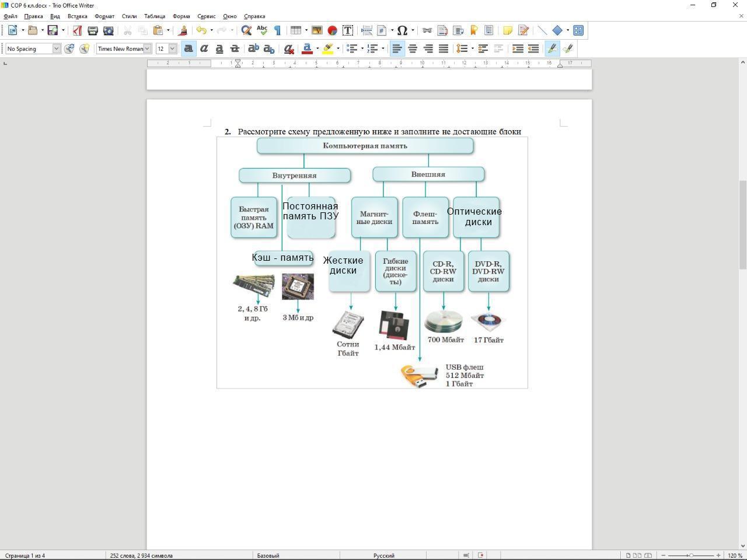Center-align the paragraph

(413, 48)
